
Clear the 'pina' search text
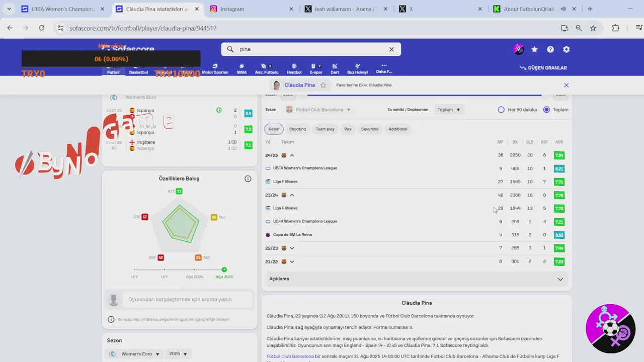[x=391, y=49]
